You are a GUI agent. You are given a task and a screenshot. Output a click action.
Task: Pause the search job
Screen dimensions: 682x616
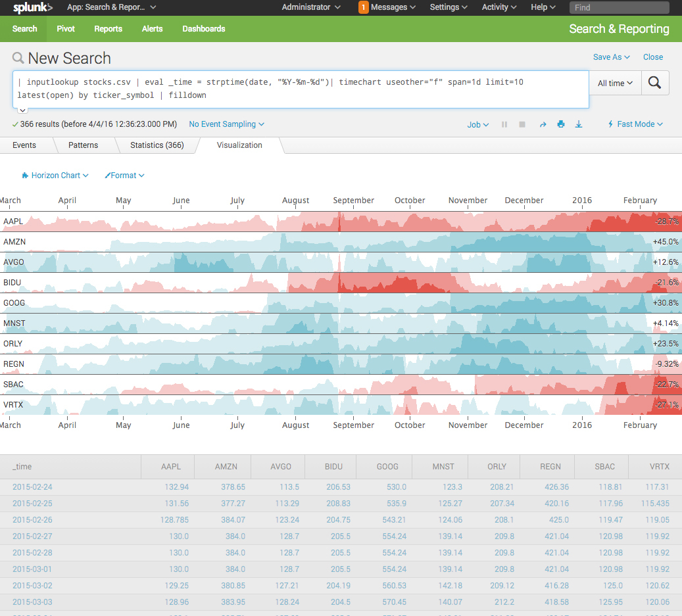pyautogui.click(x=504, y=124)
